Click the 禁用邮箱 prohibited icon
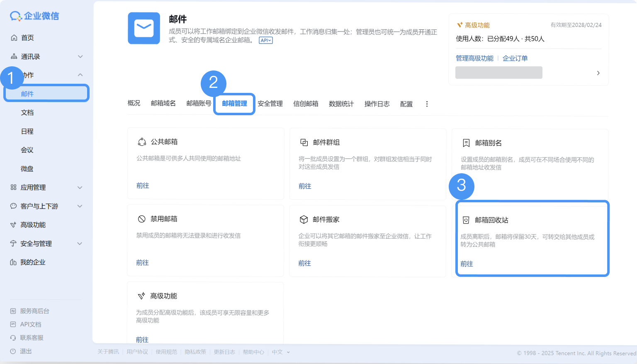The height and width of the screenshot is (364, 637). pos(142,219)
